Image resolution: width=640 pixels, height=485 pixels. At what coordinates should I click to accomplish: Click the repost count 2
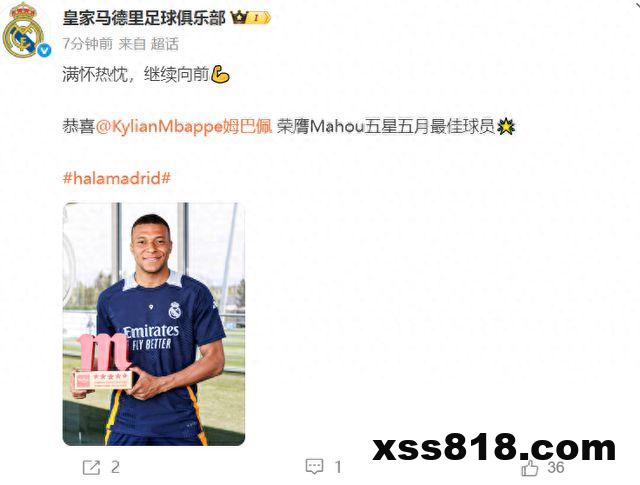[x=116, y=467]
